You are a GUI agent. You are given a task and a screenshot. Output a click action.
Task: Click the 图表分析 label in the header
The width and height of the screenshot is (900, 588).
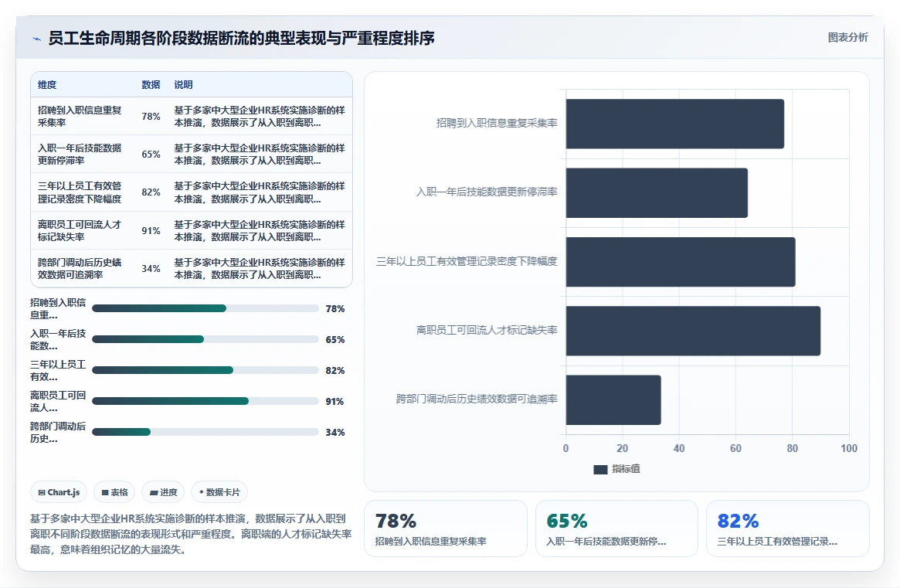(847, 37)
